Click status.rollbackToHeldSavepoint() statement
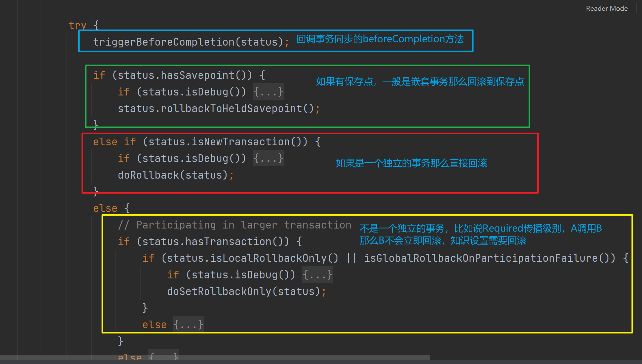 pos(219,108)
